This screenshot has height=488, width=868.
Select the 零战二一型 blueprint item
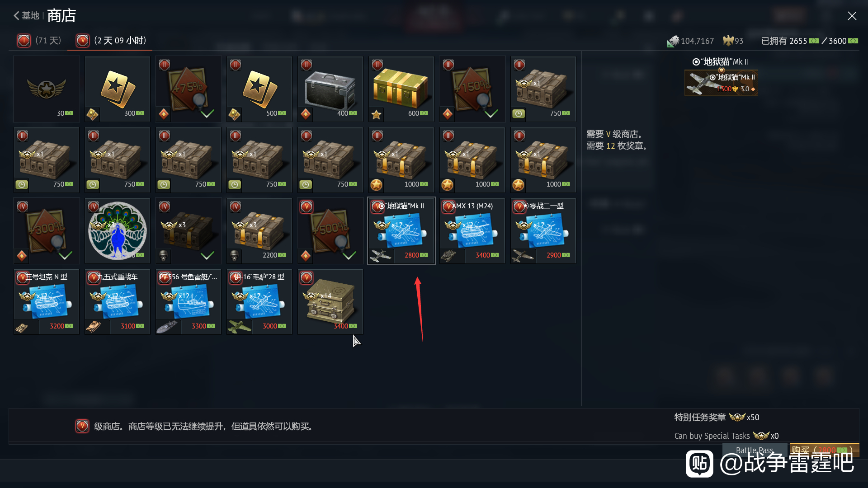543,231
